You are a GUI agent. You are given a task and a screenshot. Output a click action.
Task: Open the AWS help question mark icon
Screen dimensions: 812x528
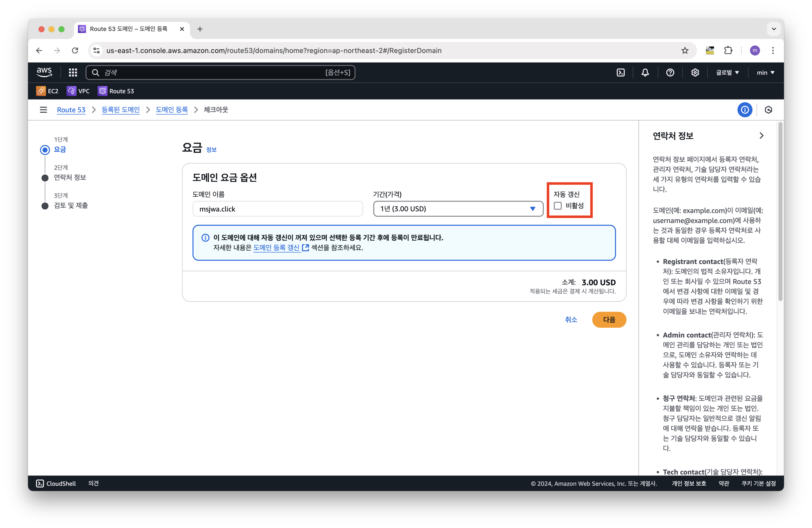point(670,72)
